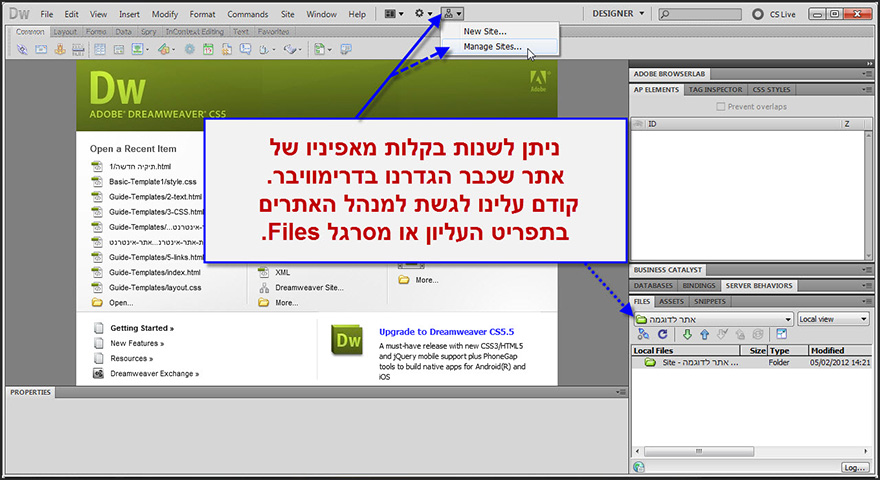
Task: Open the Getting Started link
Action: click(142, 328)
